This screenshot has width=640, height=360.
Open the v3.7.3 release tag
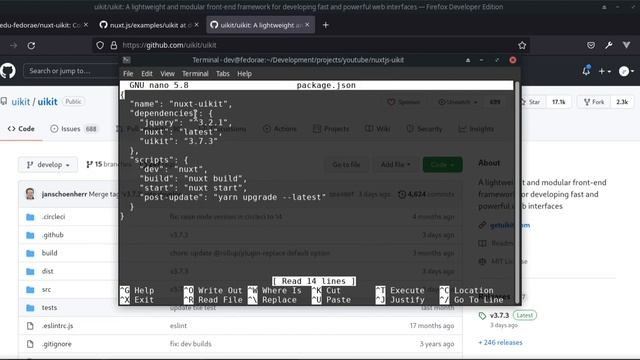[x=499, y=316]
